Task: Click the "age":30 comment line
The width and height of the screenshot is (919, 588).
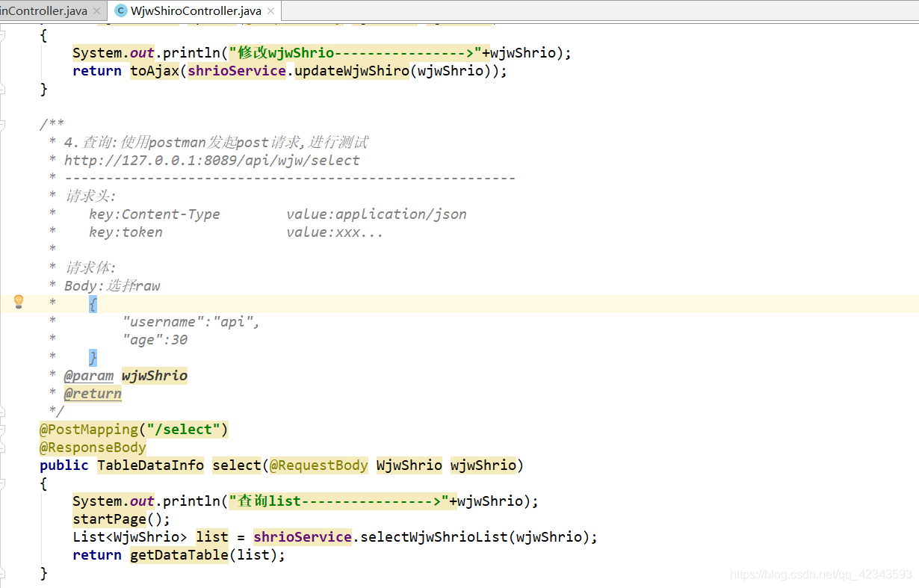Action: [x=155, y=340]
